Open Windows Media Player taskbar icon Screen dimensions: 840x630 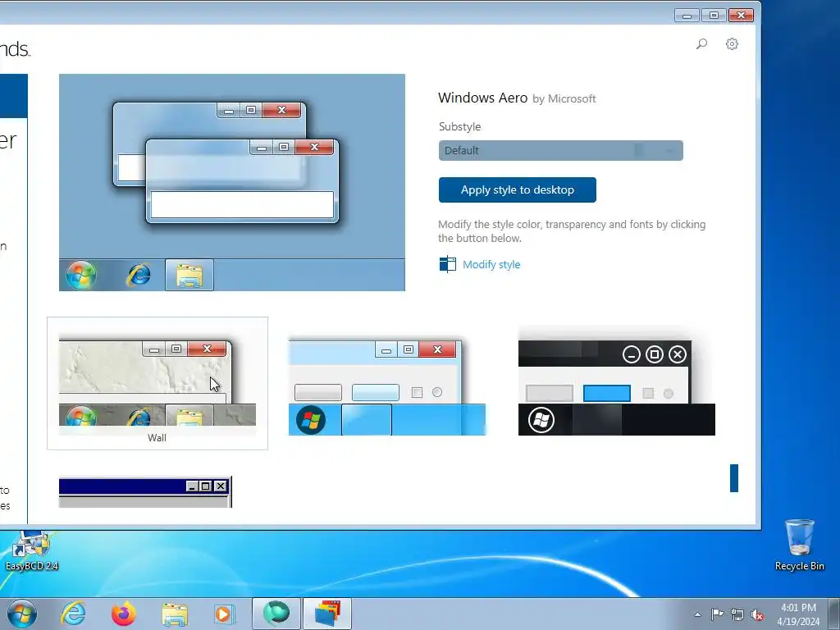click(224, 614)
